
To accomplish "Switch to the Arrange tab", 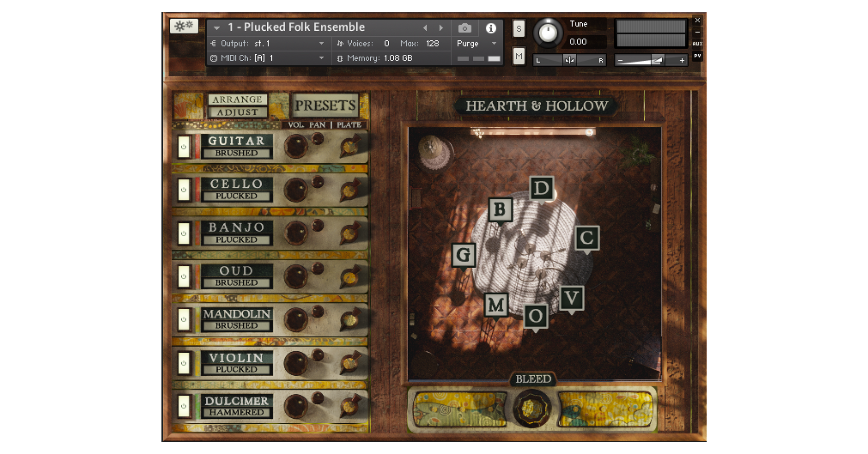I will tap(237, 99).
